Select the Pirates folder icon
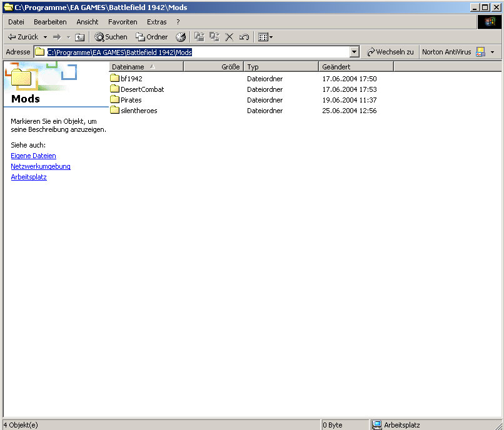 115,99
